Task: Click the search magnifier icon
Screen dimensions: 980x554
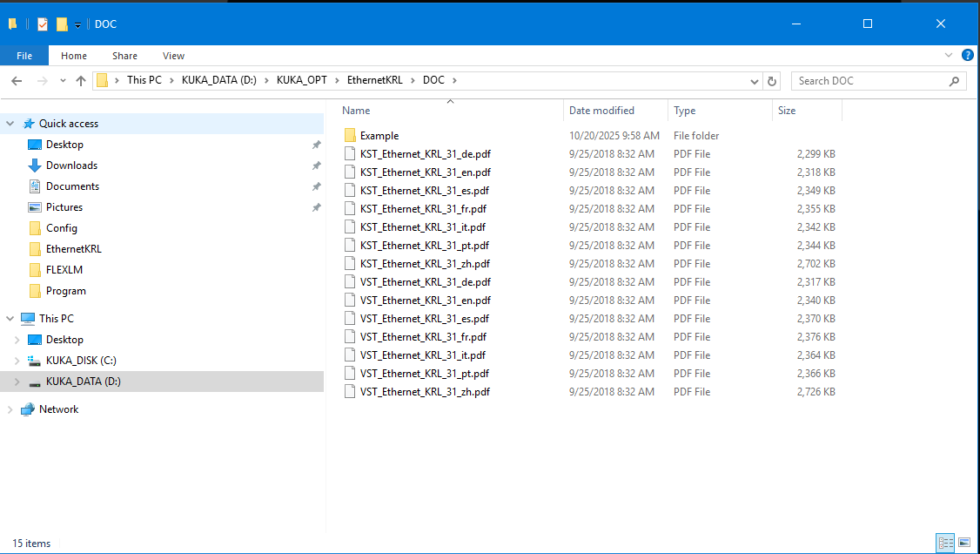Action: [954, 81]
